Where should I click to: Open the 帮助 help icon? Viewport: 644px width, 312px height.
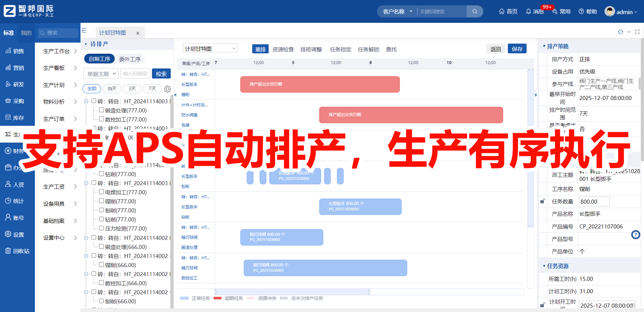coord(581,11)
